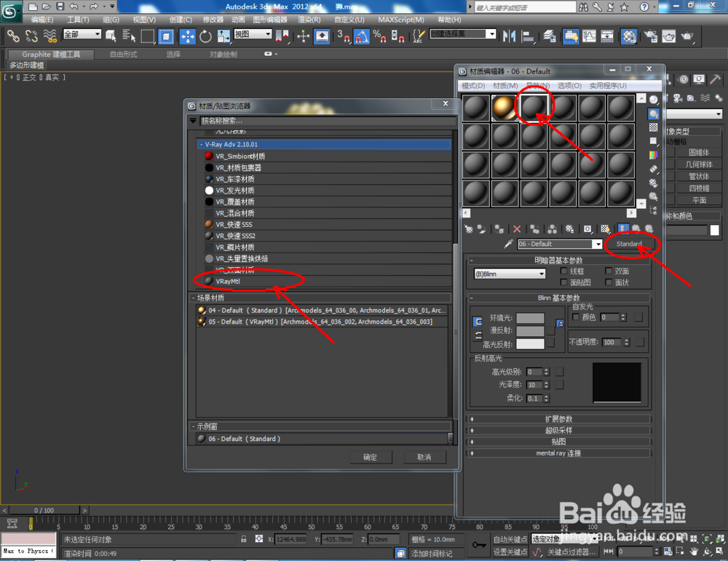
Task: Open MAXScript(M) menu
Action: [x=401, y=20]
